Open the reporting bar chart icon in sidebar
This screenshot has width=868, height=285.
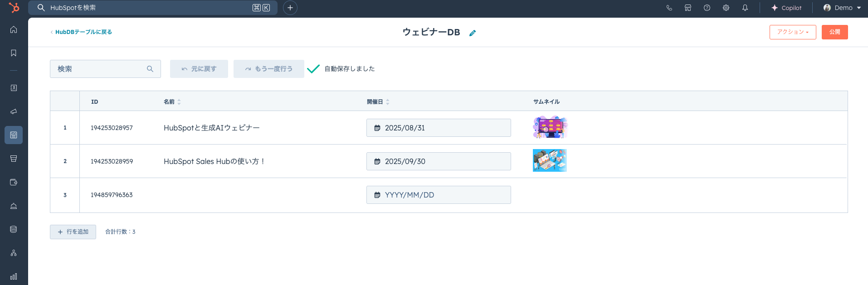click(x=14, y=276)
